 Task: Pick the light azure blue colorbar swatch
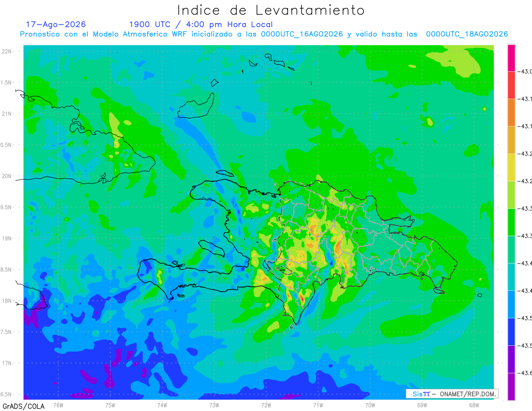coord(511,304)
